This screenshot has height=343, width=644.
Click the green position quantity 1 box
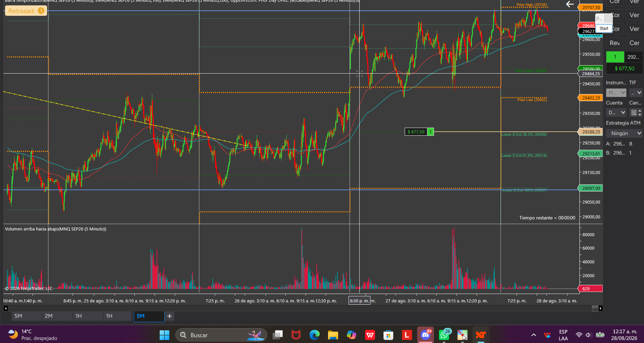(x=615, y=57)
